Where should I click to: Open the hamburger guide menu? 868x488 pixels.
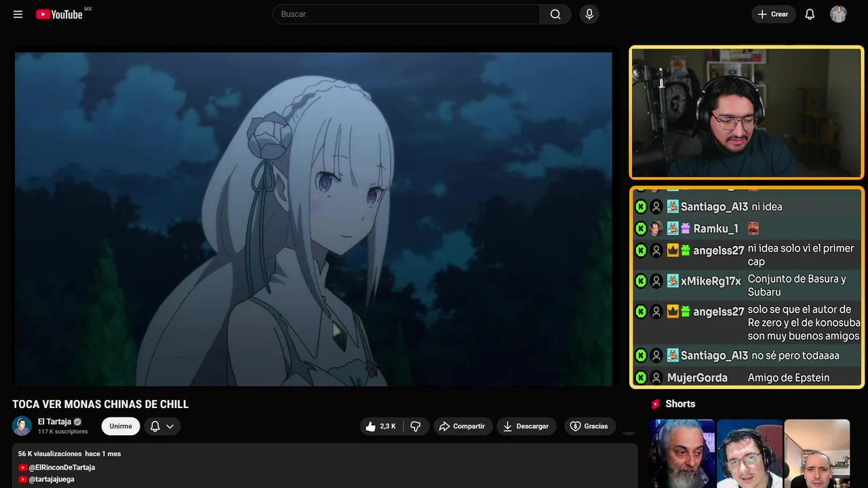point(18,14)
